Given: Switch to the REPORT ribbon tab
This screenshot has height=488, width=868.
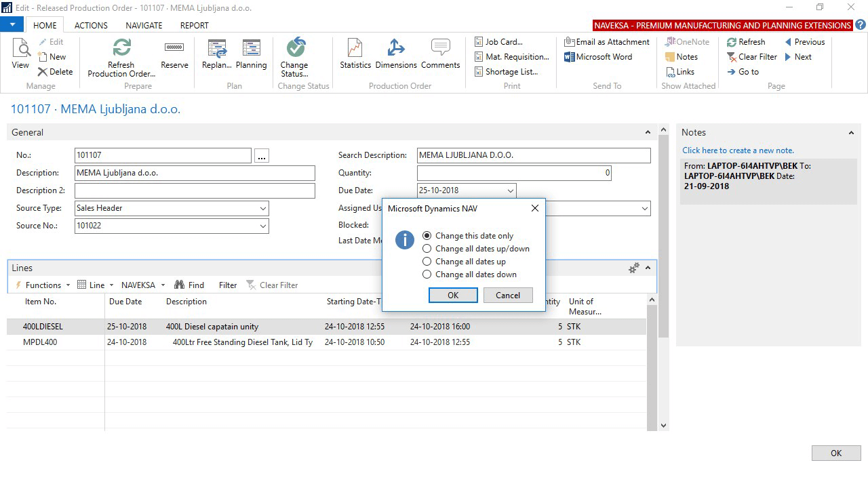Looking at the screenshot, I should click(194, 25).
